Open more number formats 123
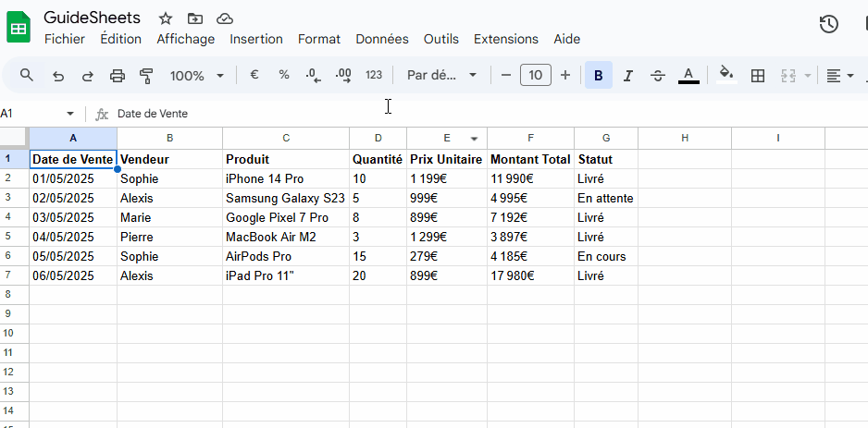The height and width of the screenshot is (428, 868). coord(374,75)
